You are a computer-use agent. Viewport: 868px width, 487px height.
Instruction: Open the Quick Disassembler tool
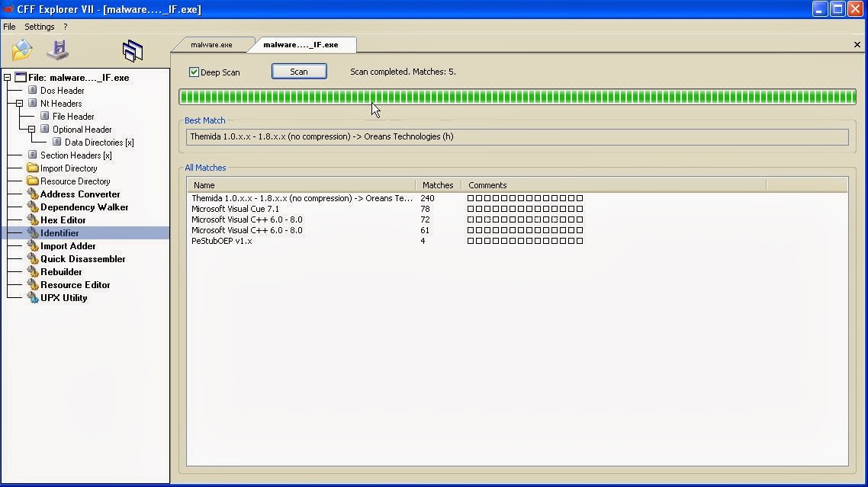coord(83,259)
